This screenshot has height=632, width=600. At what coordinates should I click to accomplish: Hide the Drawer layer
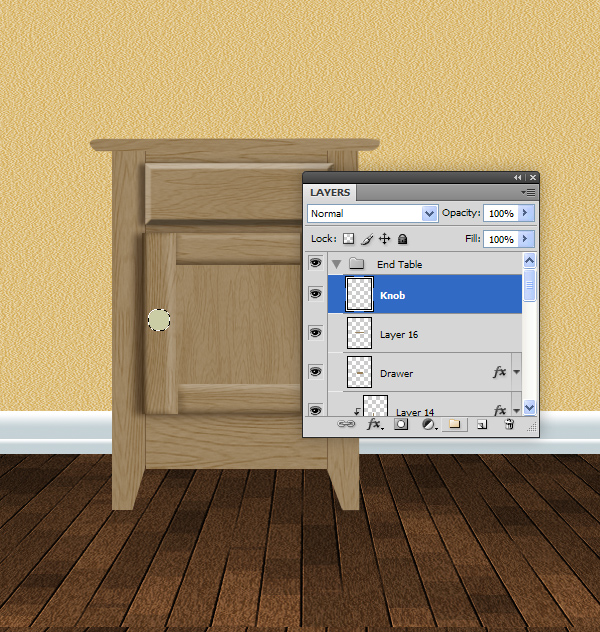point(316,372)
